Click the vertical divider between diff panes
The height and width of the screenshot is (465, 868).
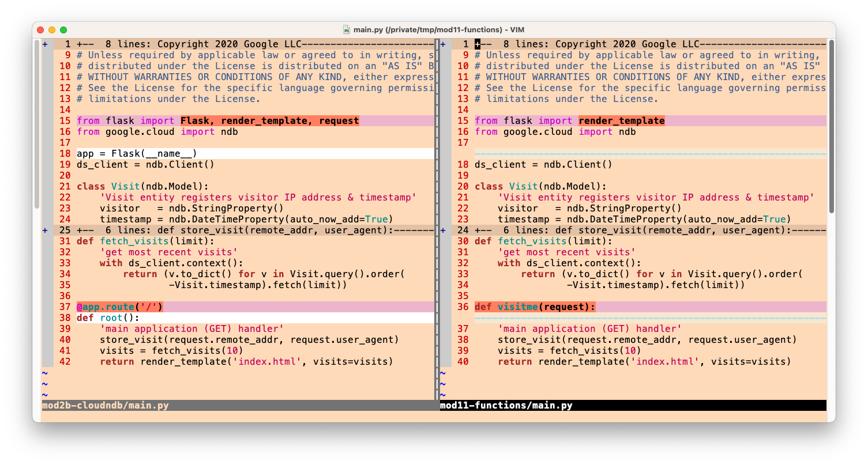click(437, 219)
